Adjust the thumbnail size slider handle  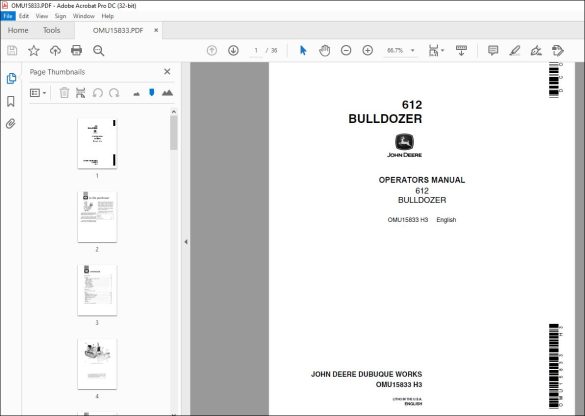151,92
